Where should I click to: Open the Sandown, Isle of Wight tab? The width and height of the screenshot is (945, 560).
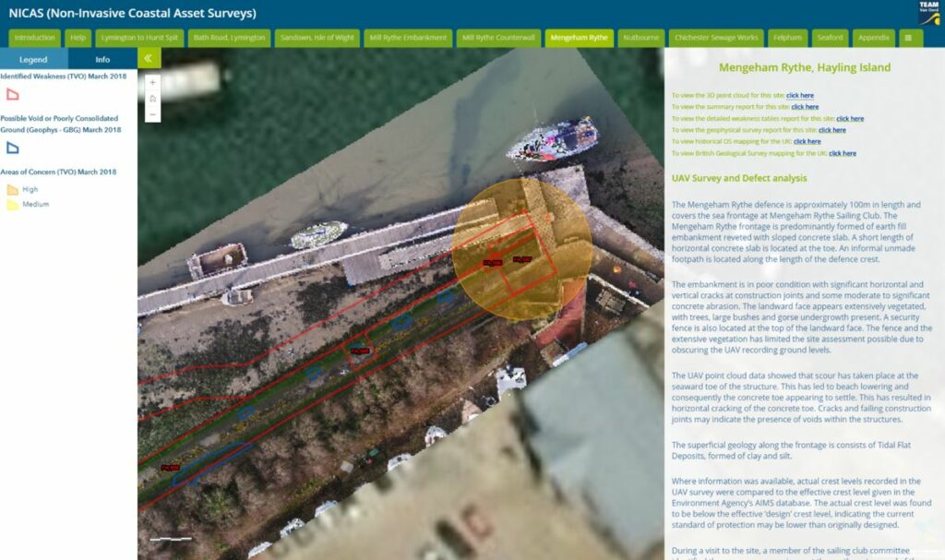pos(317,38)
